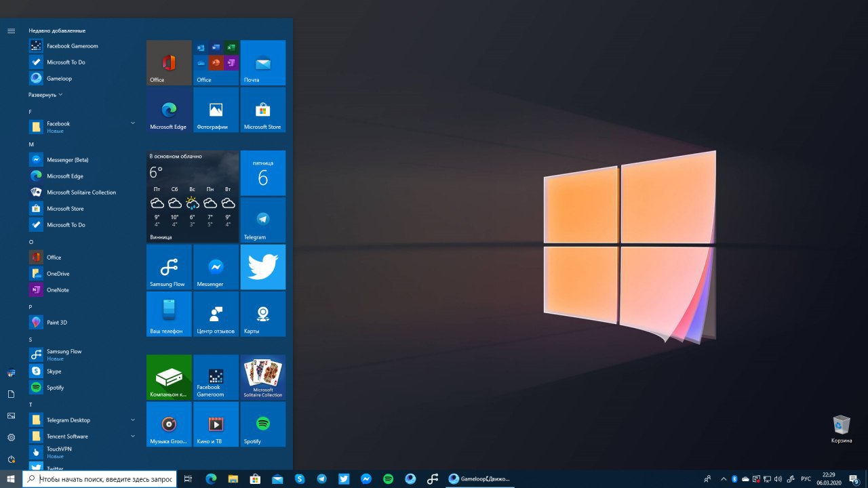Open Gameloop in recently added list
Screen dimensions: 868x488
tap(83, 79)
